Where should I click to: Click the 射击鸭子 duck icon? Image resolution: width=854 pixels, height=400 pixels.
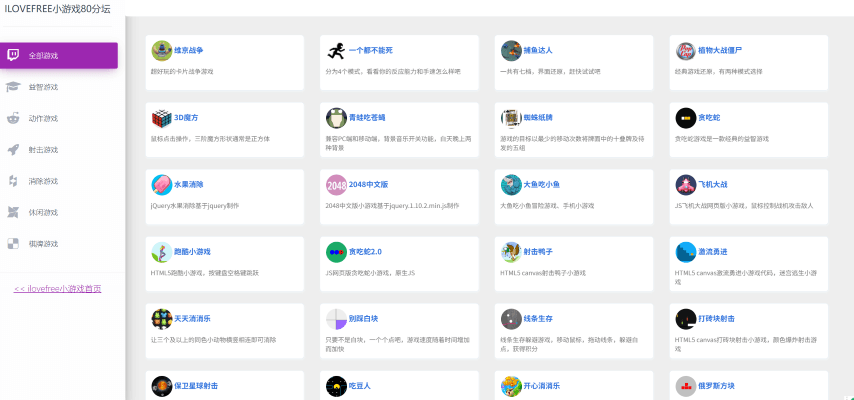511,252
